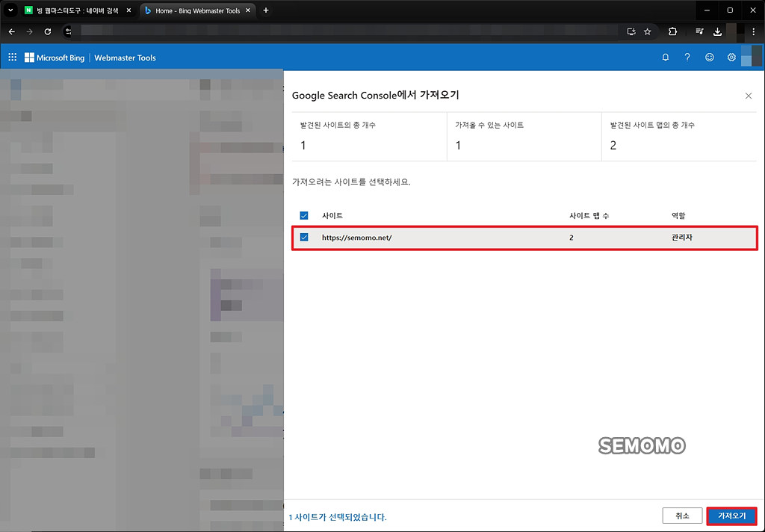Uncheck the semomo.net site checkbox
The image size is (765, 532).
tap(304, 237)
